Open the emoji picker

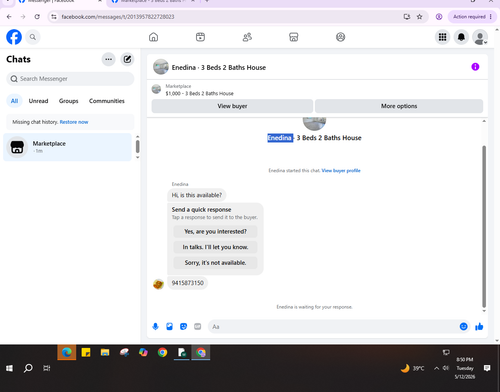(x=463, y=327)
